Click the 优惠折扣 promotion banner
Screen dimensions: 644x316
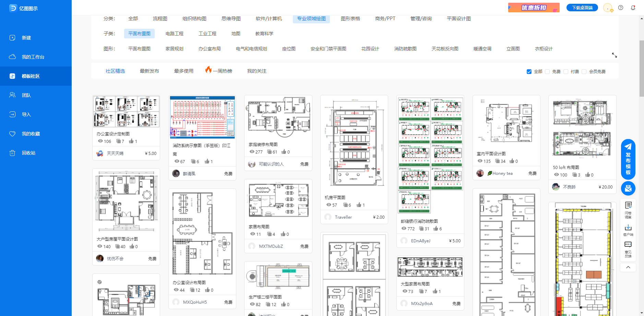[534, 8]
